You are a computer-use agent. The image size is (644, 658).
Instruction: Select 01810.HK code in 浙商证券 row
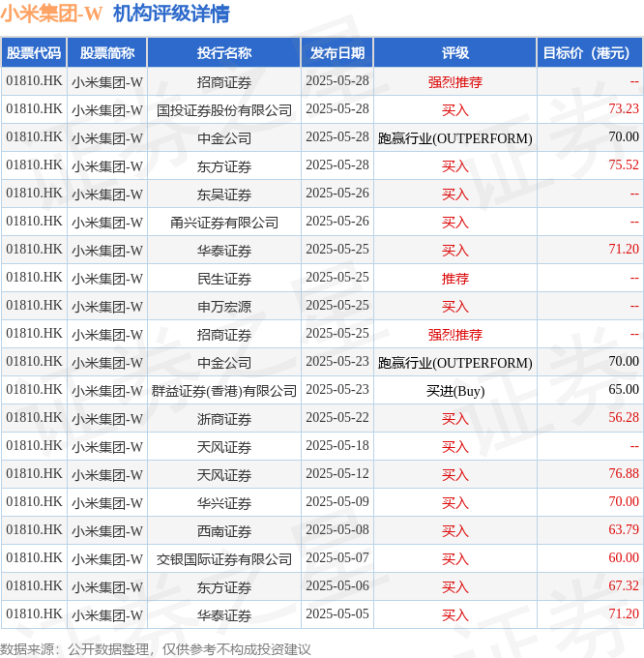click(x=34, y=418)
